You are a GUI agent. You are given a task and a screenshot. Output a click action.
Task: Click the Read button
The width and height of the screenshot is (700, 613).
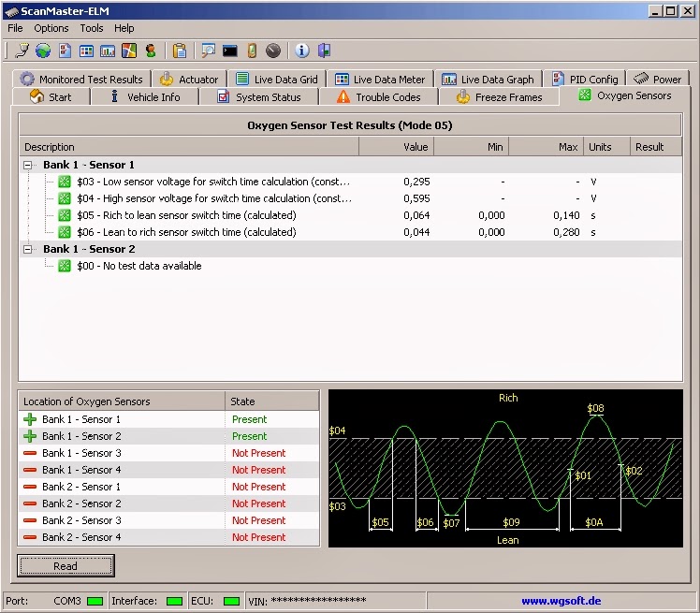click(x=66, y=566)
